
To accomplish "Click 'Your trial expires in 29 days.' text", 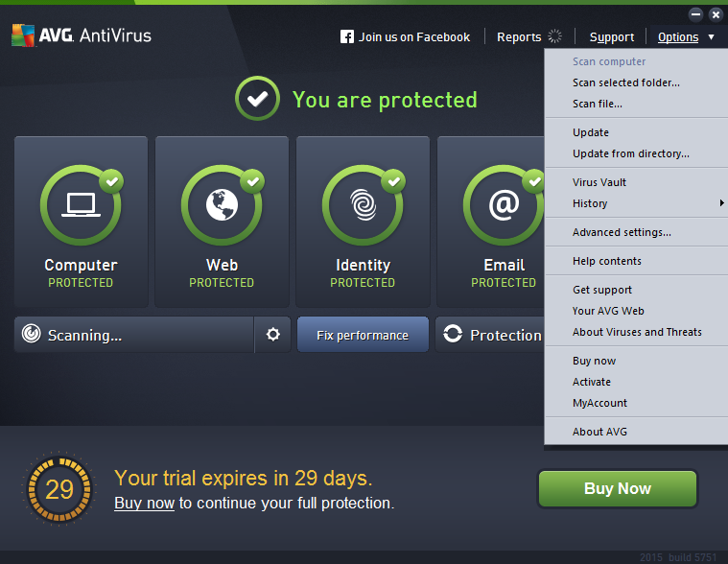I will 244,478.
